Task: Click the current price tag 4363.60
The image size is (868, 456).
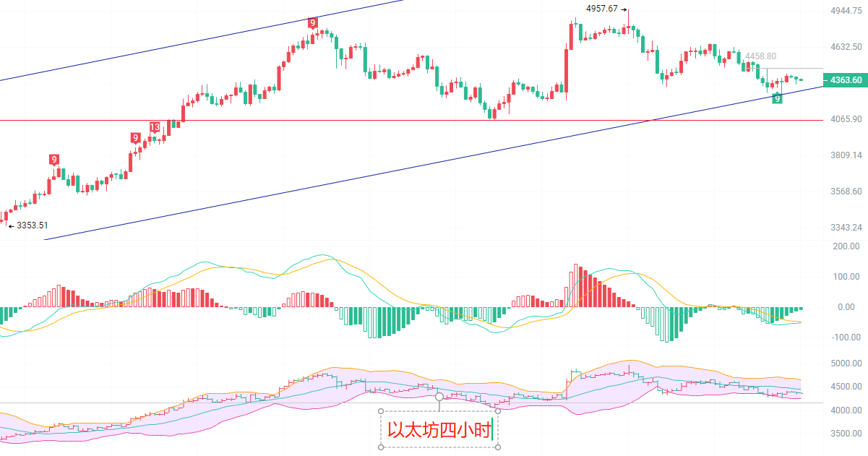Action: tap(846, 80)
